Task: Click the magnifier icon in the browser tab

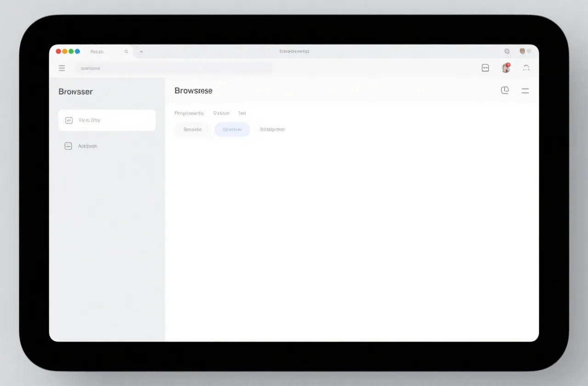Action: coord(126,52)
